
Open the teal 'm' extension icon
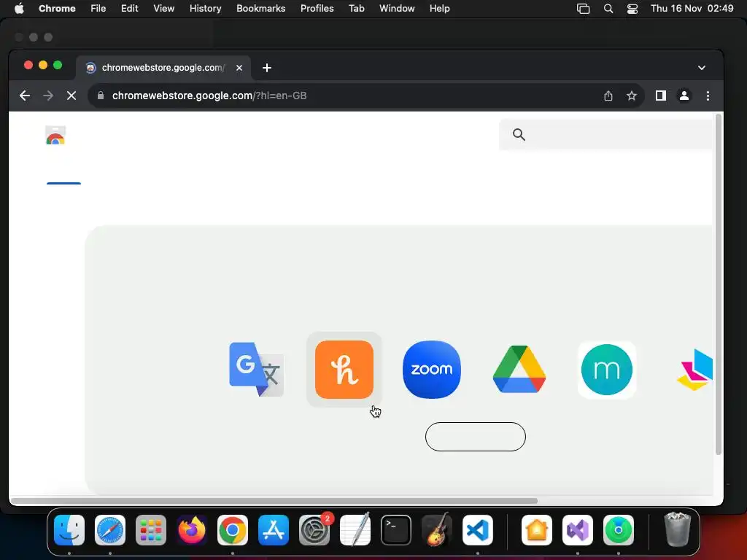(607, 370)
